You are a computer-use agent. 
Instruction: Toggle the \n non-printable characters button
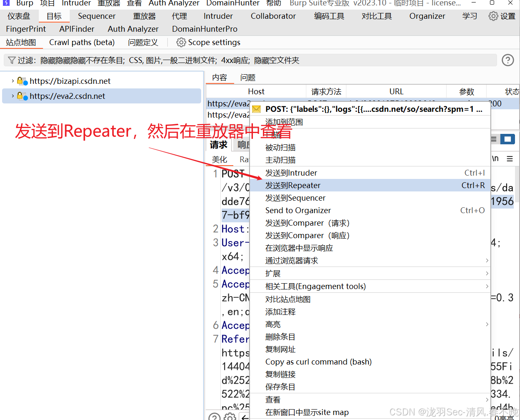tap(495, 158)
